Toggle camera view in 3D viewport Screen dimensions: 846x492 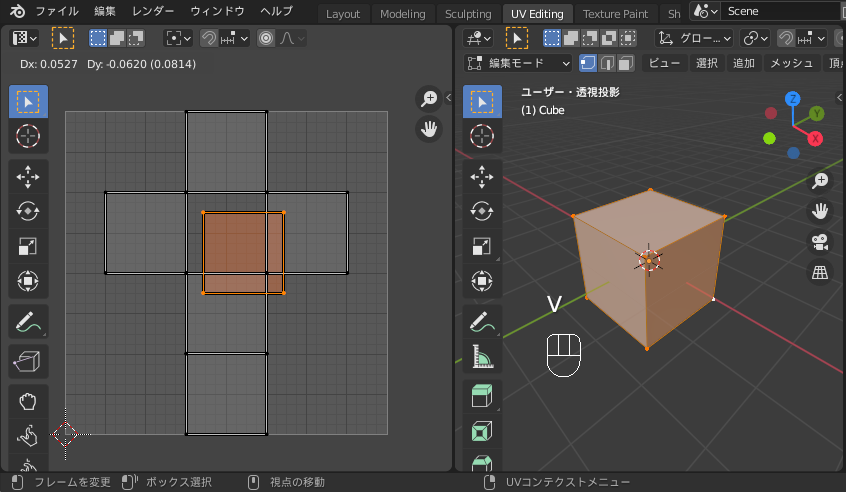820,242
